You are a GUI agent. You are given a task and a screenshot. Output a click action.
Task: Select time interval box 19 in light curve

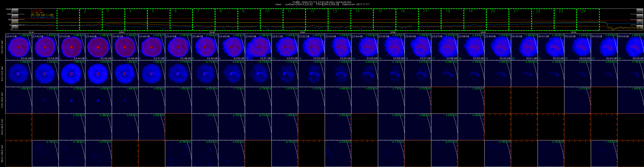click(x=475, y=20)
